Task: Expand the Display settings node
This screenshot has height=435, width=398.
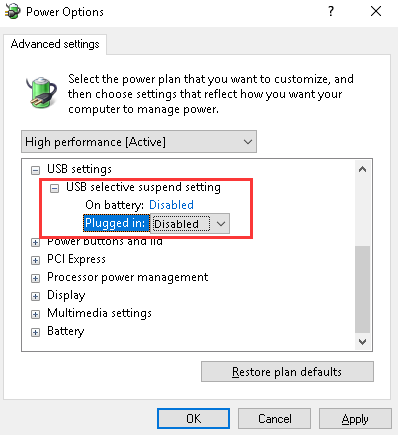Action: pyautogui.click(x=35, y=296)
